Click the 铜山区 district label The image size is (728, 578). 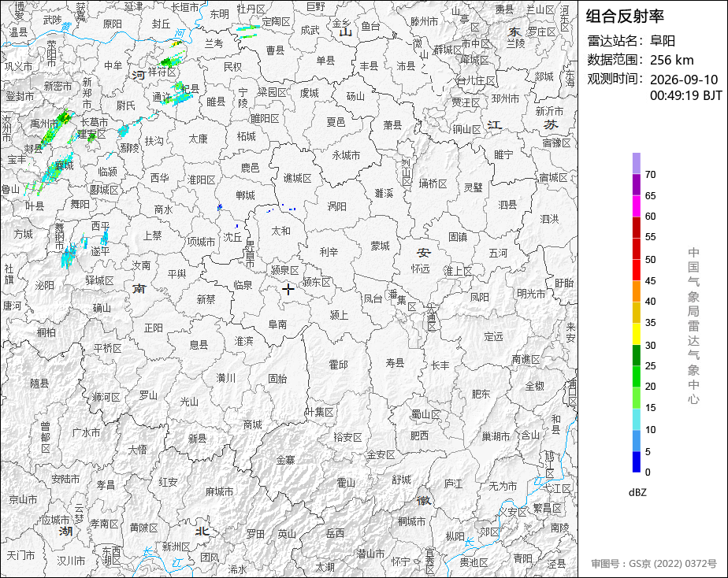[467, 129]
